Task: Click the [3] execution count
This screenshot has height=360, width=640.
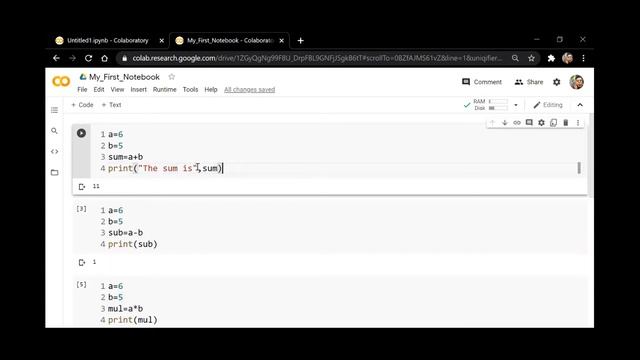Action: coord(81,209)
